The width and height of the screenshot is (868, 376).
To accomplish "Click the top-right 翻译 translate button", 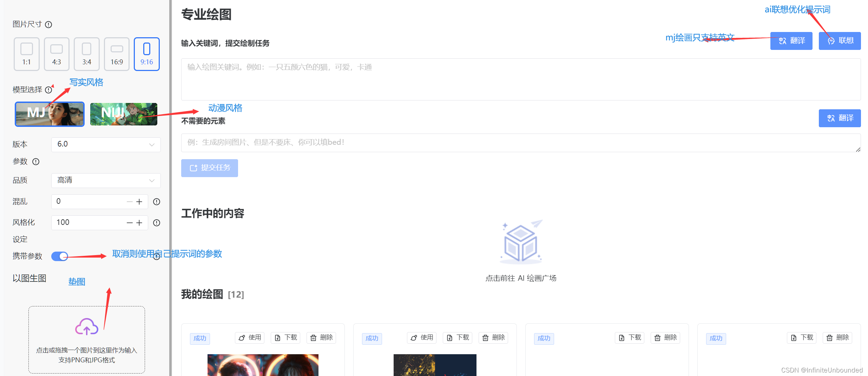I will tap(791, 41).
